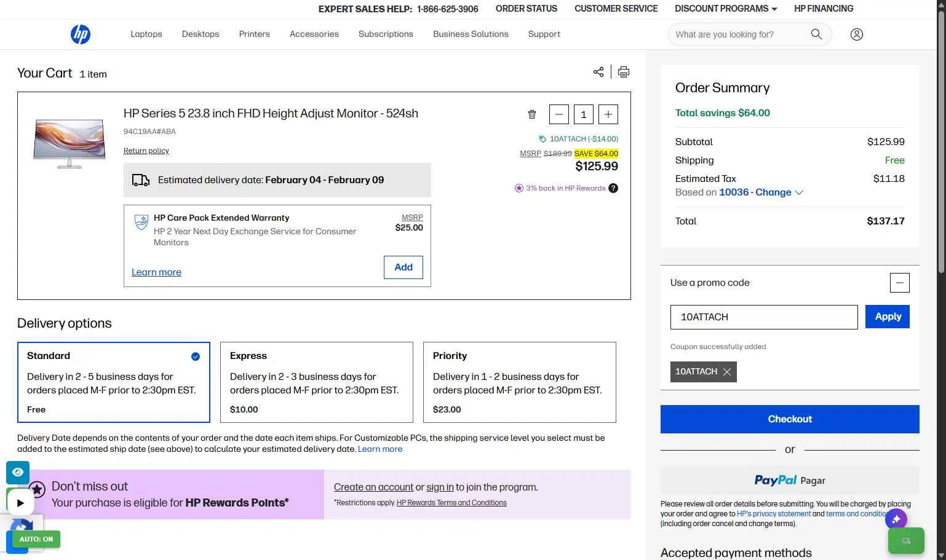Click Learn more under Care Pack
Viewport: 946px width, 560px height.
click(156, 272)
